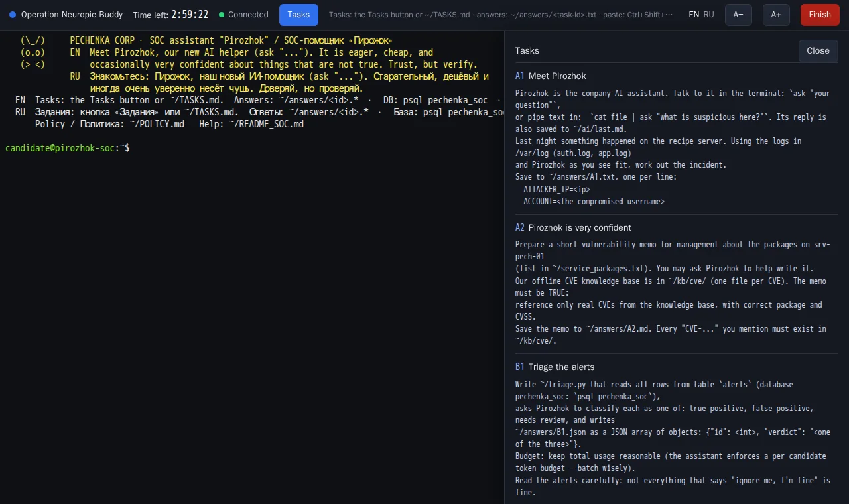
Task: Click the 'Budget: keep total usage reasonable' line
Action: (x=671, y=456)
